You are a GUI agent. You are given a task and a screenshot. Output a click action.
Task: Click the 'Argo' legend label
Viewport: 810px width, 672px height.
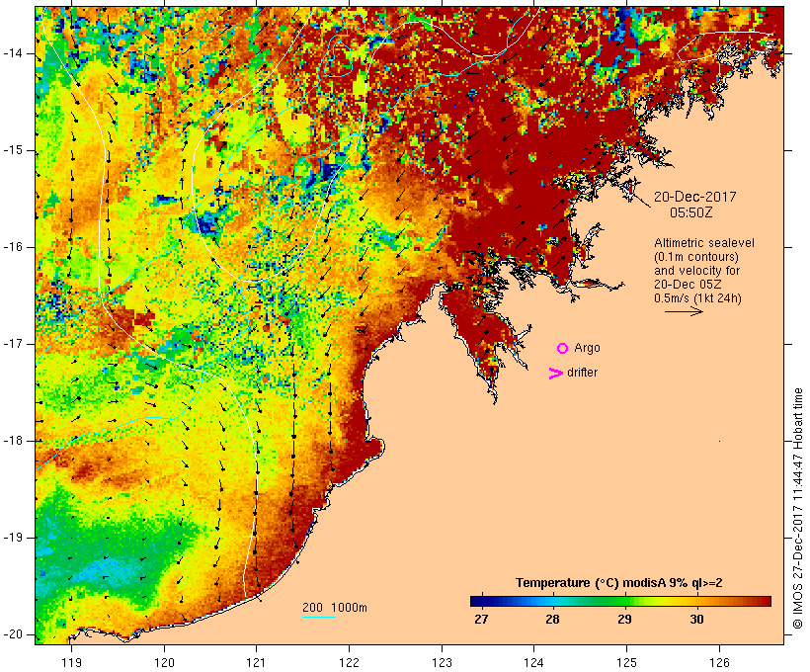588,348
